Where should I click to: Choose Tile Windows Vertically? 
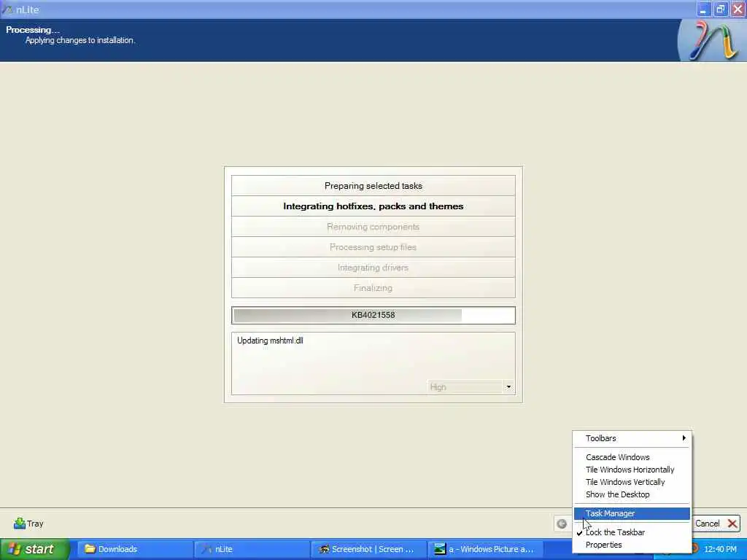pyautogui.click(x=632, y=482)
